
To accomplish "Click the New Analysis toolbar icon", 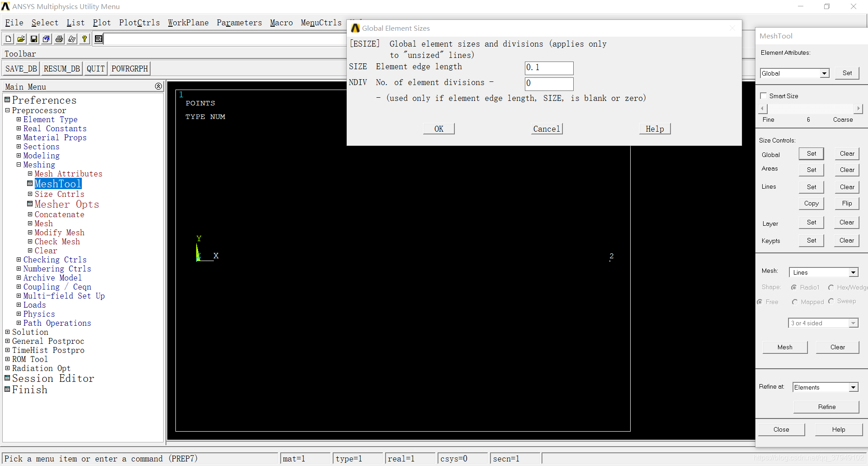I will click(x=8, y=39).
